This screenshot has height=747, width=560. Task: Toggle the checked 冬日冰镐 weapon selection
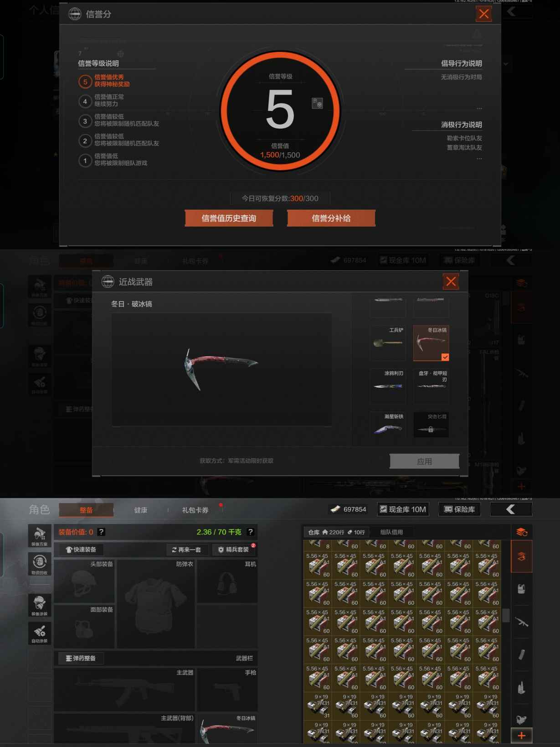pyautogui.click(x=431, y=342)
